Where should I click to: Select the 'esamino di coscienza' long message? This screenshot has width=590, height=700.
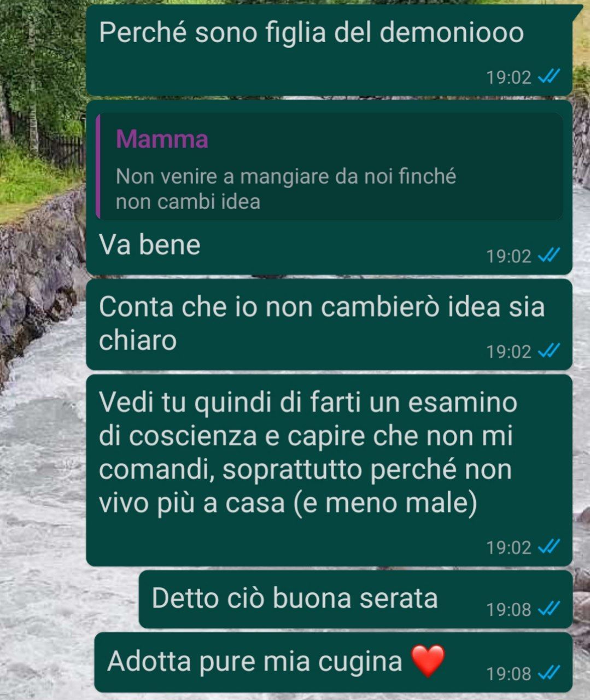(329, 470)
